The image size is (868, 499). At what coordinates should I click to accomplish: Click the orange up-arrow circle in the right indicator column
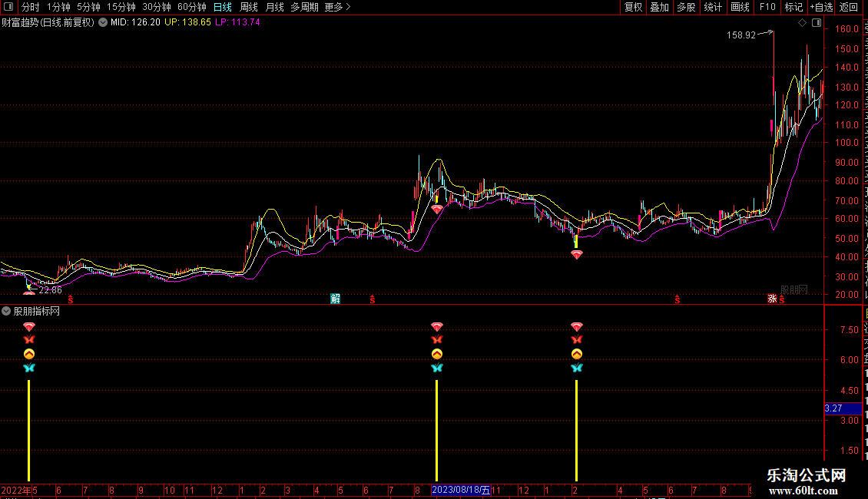point(576,354)
